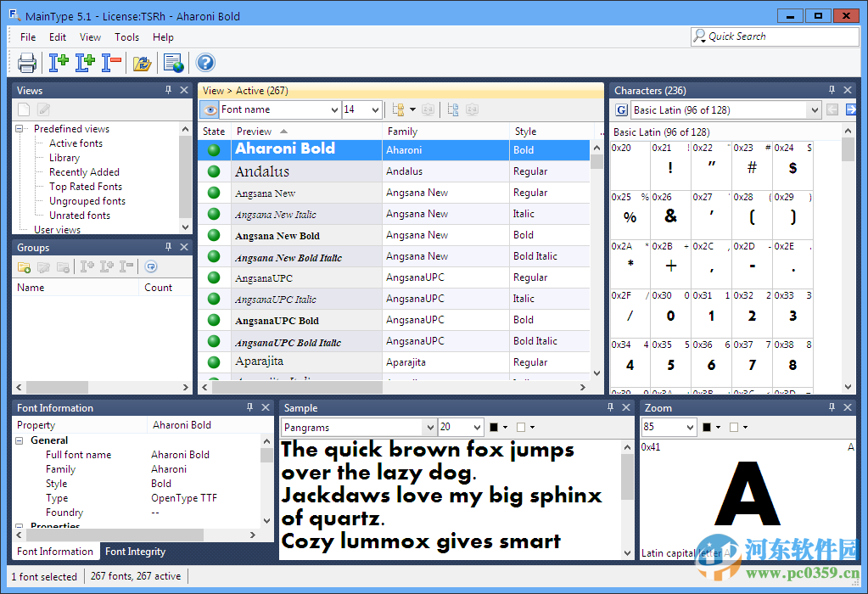Screen dimensions: 868x594
Task: Open the Edit menu
Action: tap(58, 37)
